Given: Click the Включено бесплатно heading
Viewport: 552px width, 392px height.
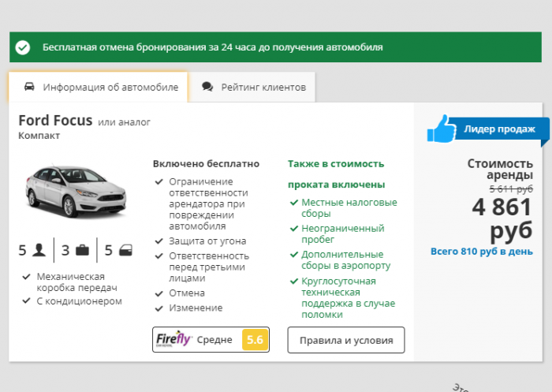Looking at the screenshot, I should coord(206,164).
